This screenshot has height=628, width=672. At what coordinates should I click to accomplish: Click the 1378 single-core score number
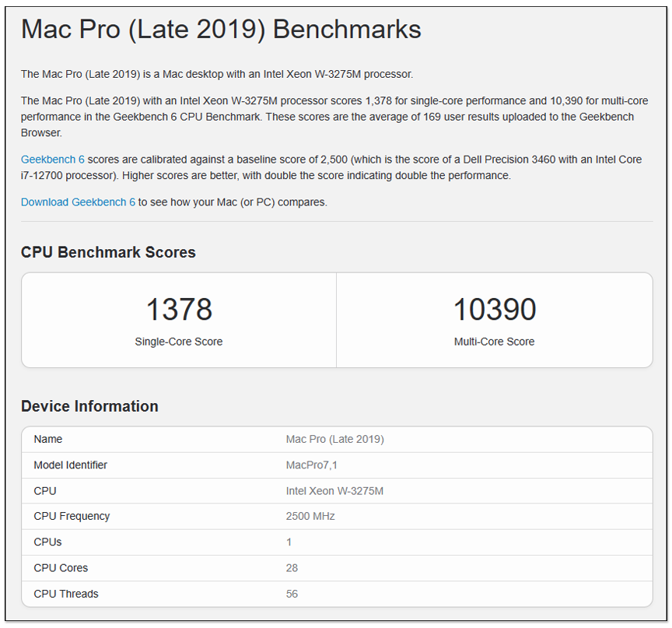(x=179, y=310)
